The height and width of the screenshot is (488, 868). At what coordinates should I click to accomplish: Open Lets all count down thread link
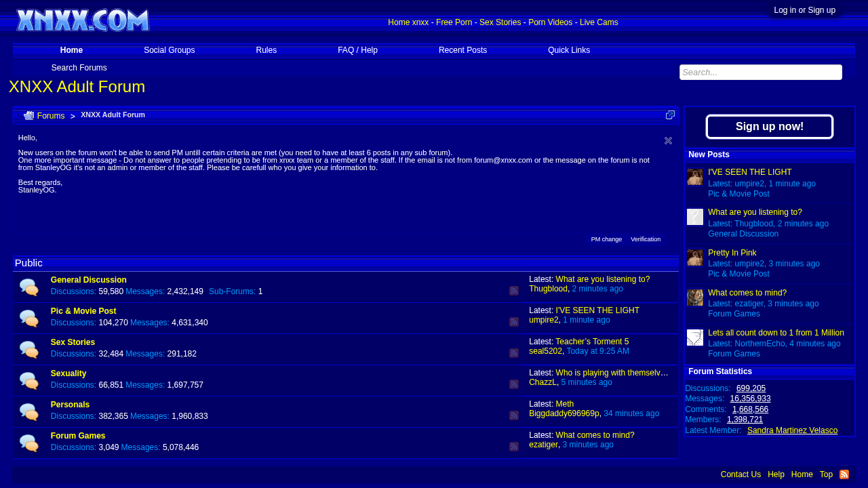tap(776, 333)
